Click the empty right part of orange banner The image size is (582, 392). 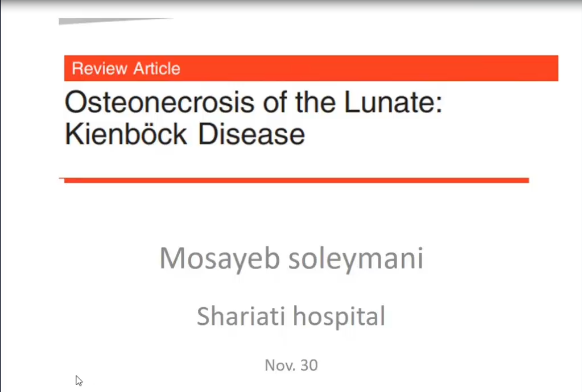[x=371, y=68]
